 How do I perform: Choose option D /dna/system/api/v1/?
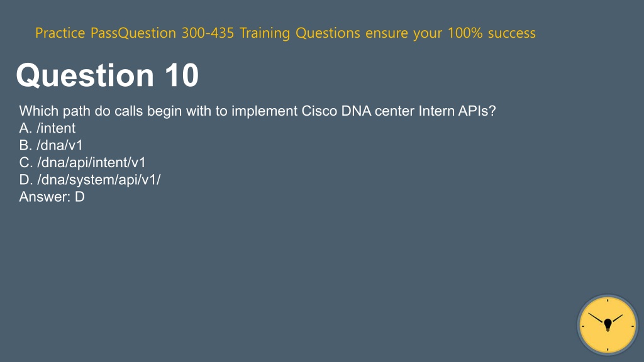pos(90,180)
